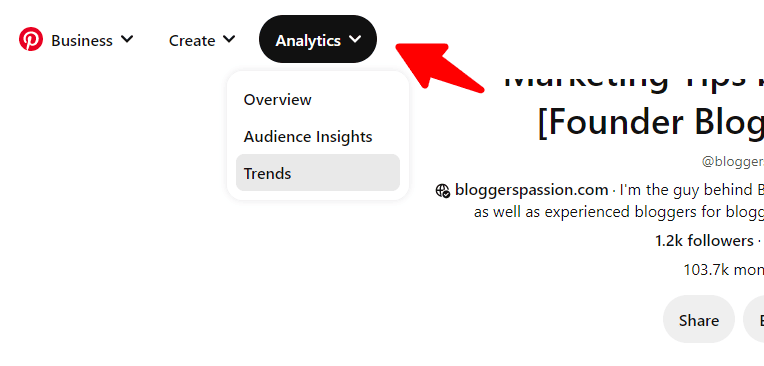The width and height of the screenshot is (764, 366).
Task: Expand the Create menu chevron
Action: (x=229, y=39)
